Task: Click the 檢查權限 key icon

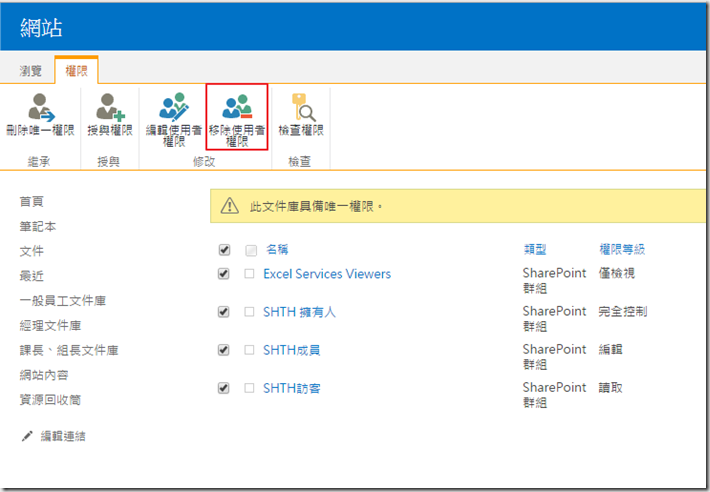Action: pyautogui.click(x=300, y=106)
